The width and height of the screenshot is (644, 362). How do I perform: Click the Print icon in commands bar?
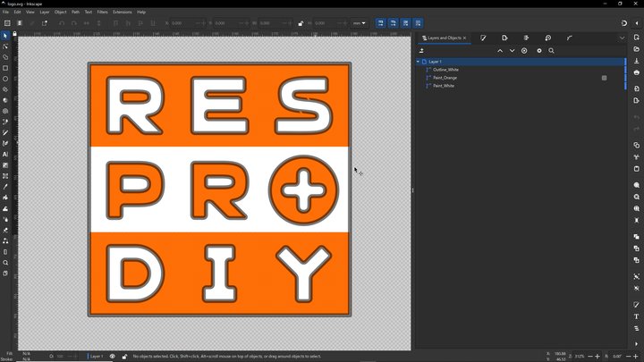637,72
